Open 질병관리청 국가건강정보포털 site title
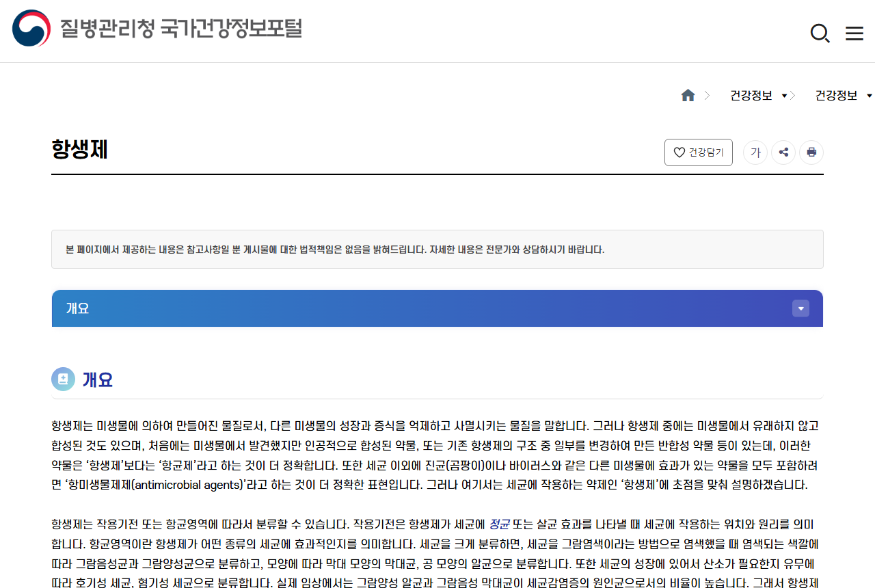This screenshot has height=588, width=875. (x=181, y=28)
